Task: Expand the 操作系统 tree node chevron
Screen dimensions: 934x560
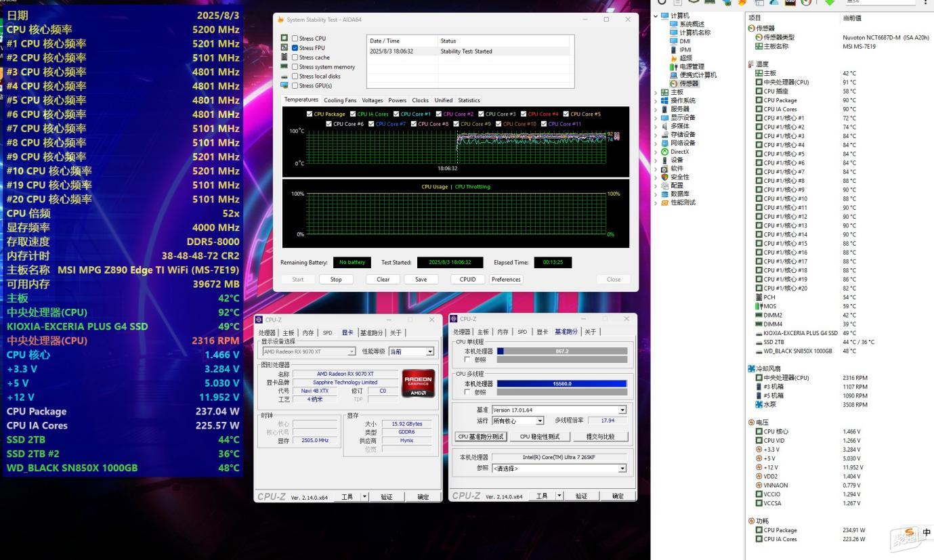Action: (x=656, y=100)
